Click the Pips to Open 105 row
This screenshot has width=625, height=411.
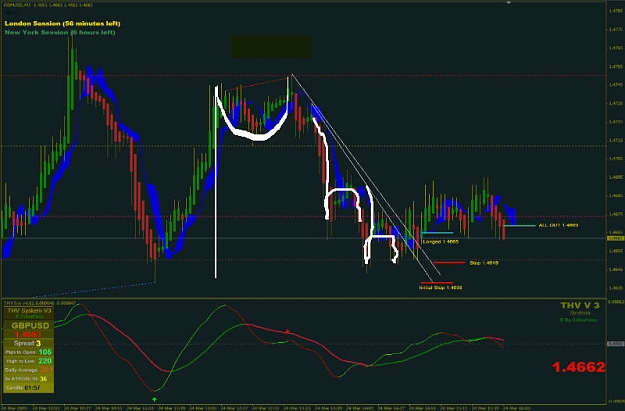pos(28,352)
